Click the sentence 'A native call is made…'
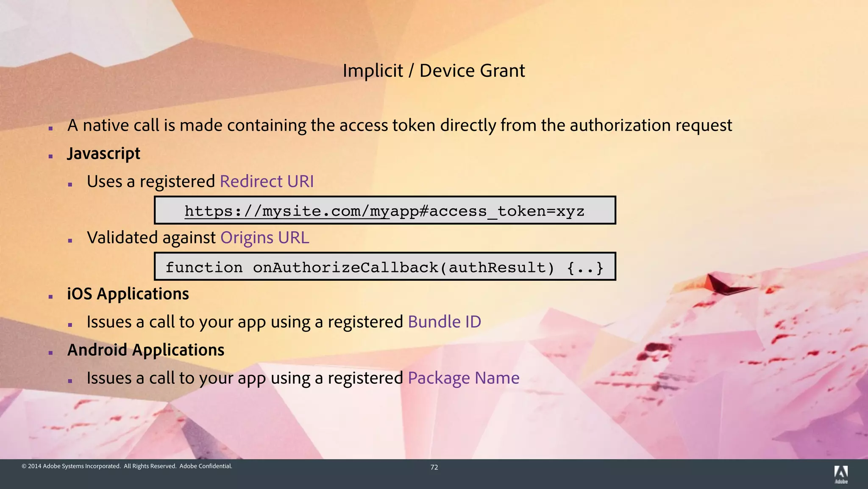This screenshot has height=489, width=868. coord(400,126)
